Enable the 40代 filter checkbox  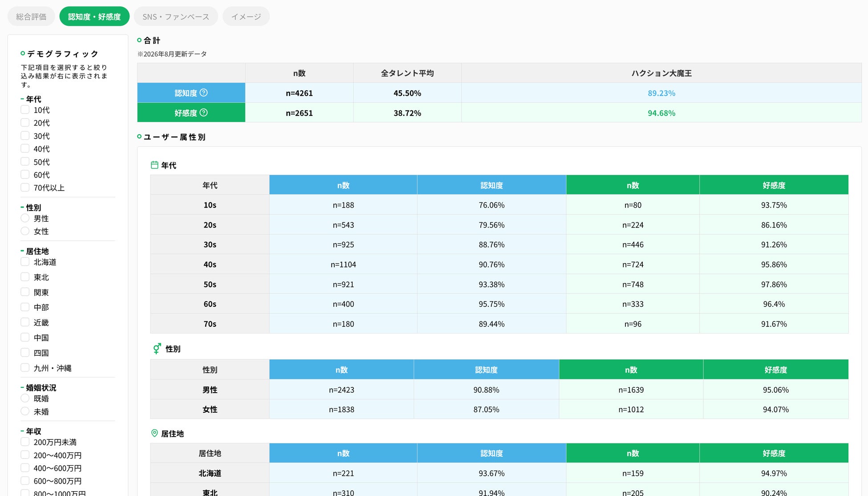tap(25, 148)
